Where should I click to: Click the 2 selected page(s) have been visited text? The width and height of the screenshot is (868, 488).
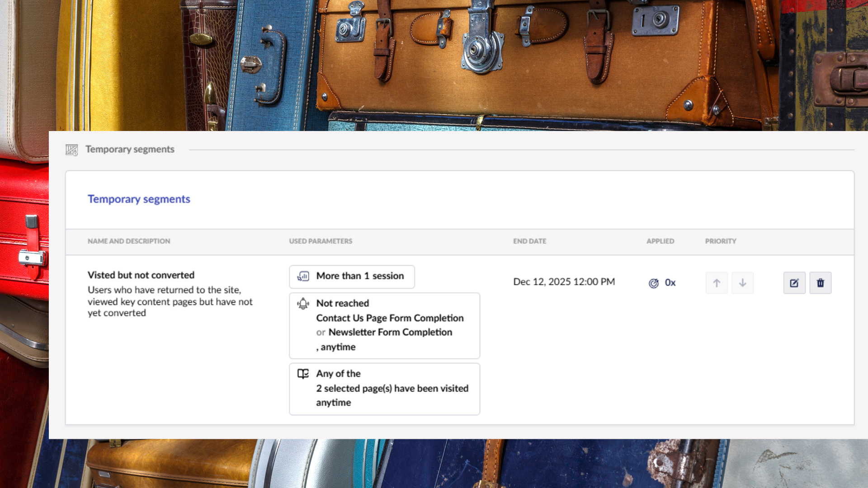(392, 389)
